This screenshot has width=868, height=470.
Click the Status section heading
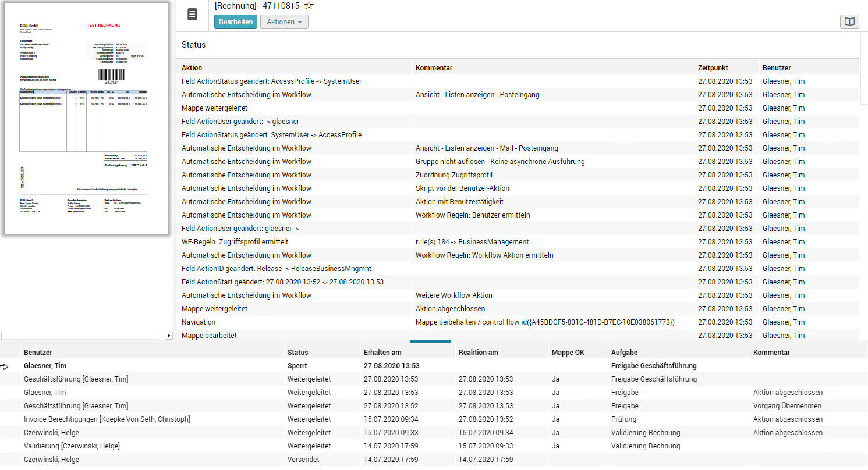point(193,45)
